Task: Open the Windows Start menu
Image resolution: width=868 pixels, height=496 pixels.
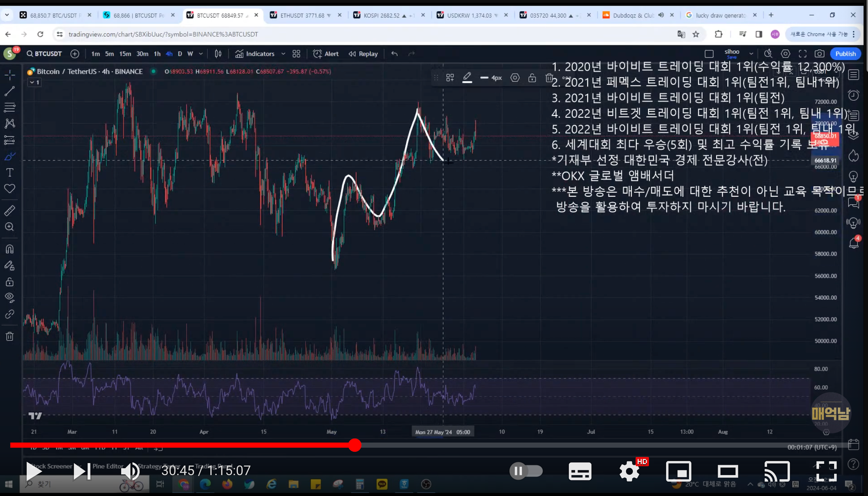Action: pos(9,484)
